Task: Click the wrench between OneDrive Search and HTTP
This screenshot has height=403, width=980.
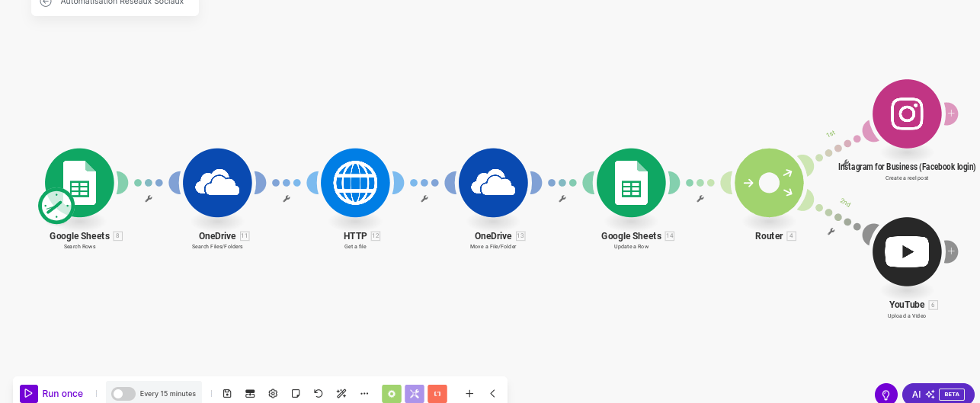Action: 287,199
